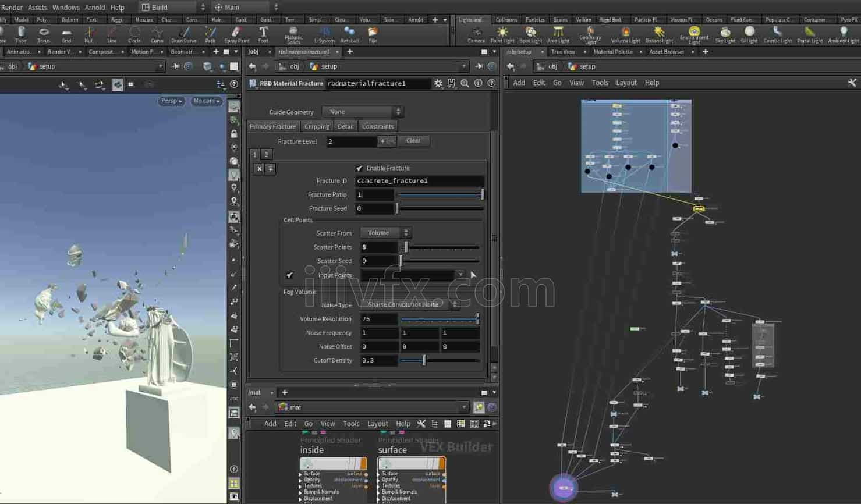This screenshot has height=504, width=861.
Task: Click the node name field rbdmaterialfracture1
Action: 377,83
